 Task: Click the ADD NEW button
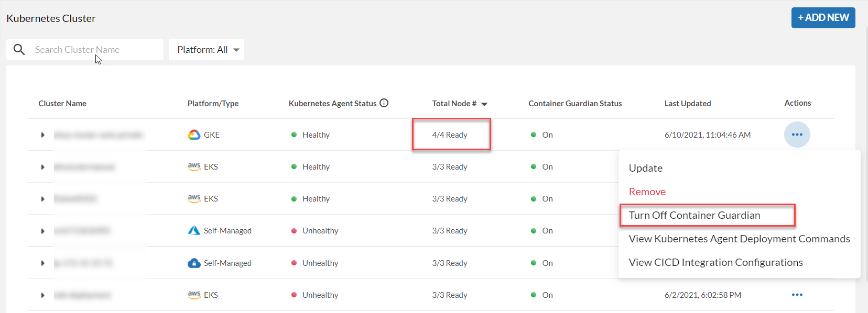[823, 18]
